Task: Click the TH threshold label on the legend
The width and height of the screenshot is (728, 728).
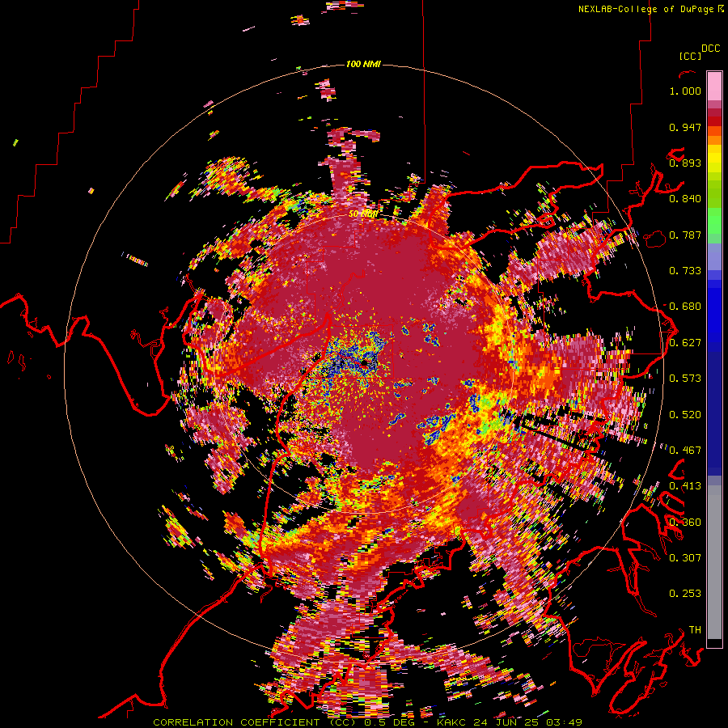Action: point(695,629)
